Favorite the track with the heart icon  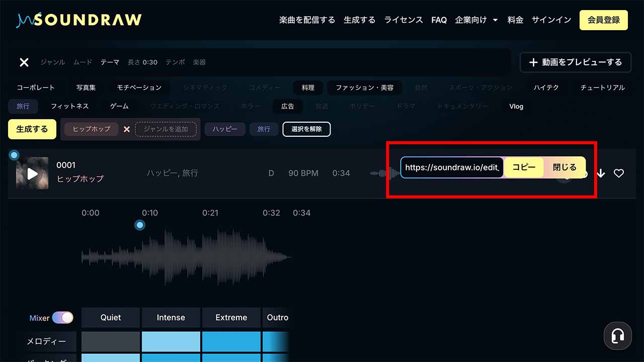click(x=619, y=173)
